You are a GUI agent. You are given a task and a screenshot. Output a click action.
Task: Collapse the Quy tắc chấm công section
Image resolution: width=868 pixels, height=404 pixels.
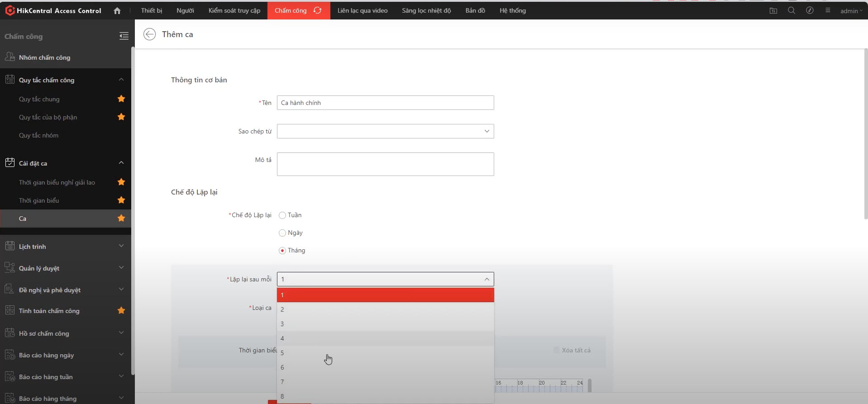121,80
